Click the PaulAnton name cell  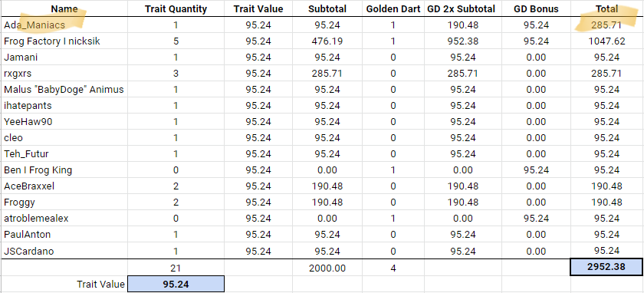pos(64,235)
